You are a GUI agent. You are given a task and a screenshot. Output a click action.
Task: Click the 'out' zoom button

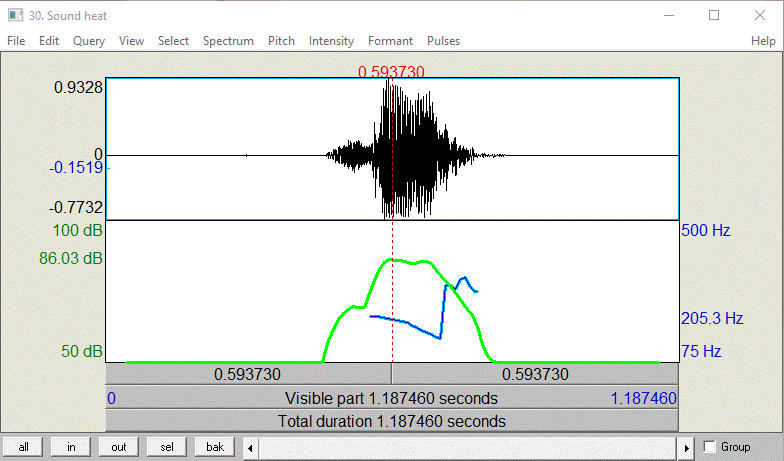[118, 446]
